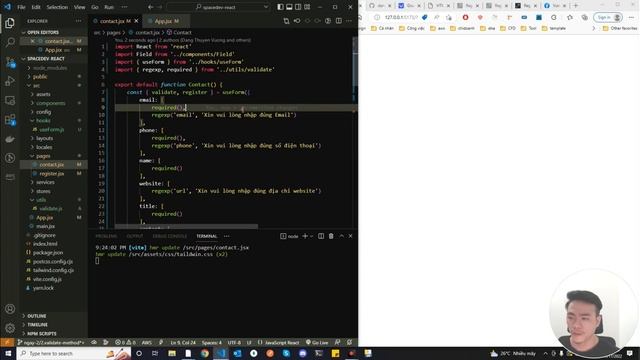The image size is (640, 360).
Task: Open the Accounts icon in the activity bar
Action: pos(10,309)
